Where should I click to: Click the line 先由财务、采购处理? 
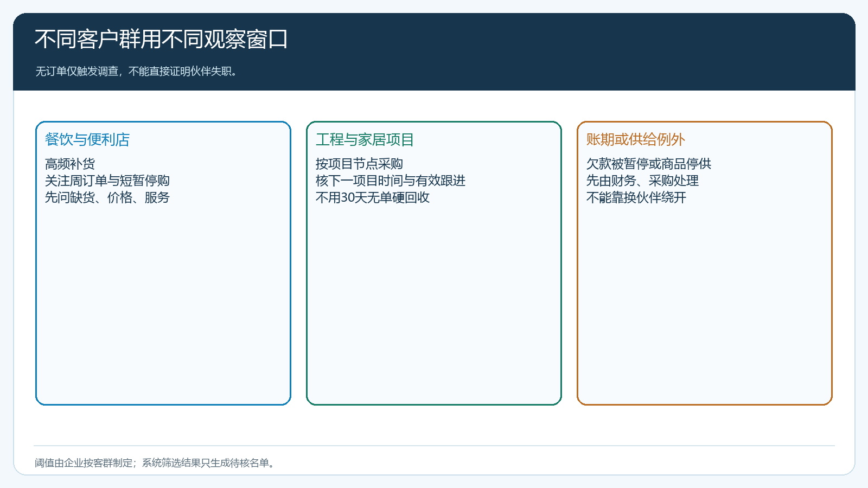click(x=642, y=181)
